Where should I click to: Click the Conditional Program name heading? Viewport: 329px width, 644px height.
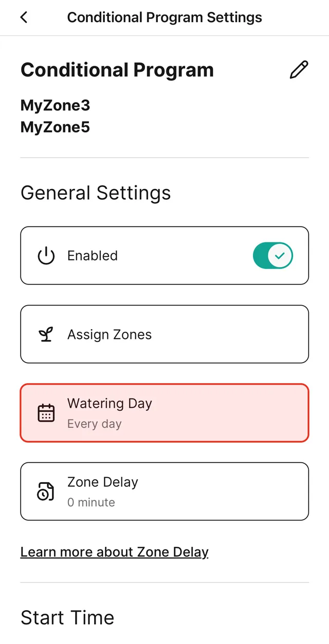[117, 70]
